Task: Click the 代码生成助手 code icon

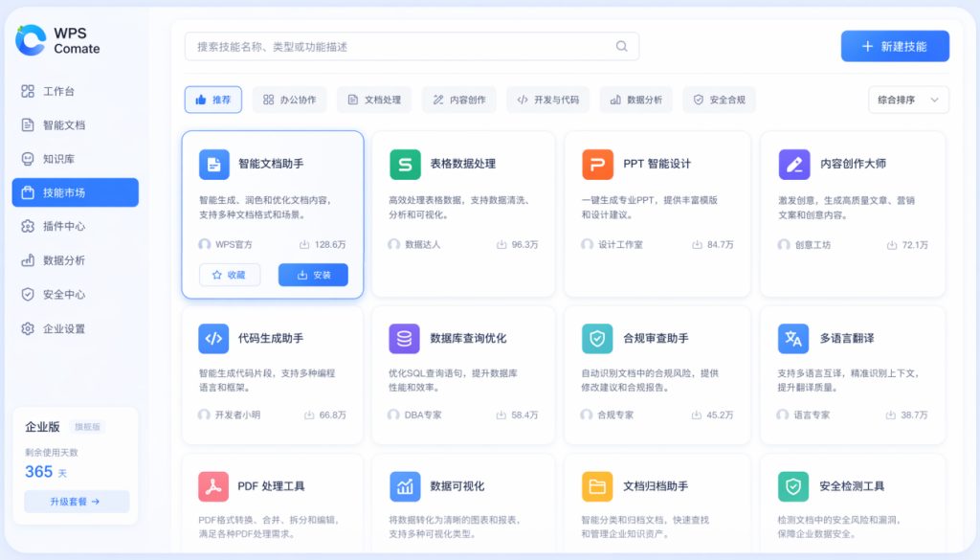Action: [213, 338]
